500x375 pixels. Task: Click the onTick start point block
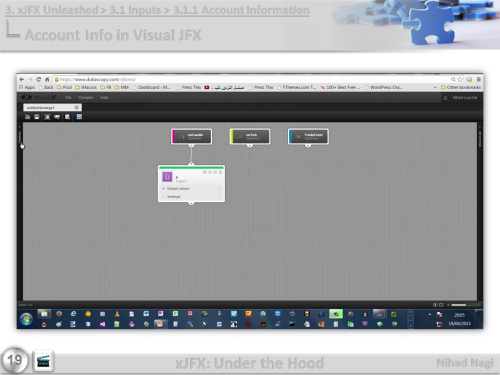[250, 136]
